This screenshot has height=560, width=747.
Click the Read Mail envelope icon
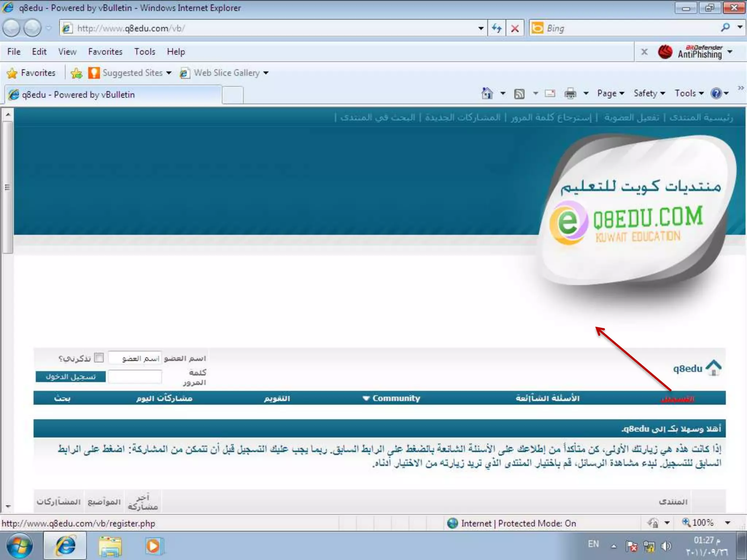[x=550, y=94]
